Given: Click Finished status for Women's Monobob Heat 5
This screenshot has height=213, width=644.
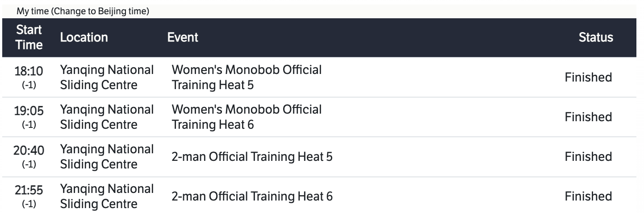Looking at the screenshot, I should (x=588, y=77).
